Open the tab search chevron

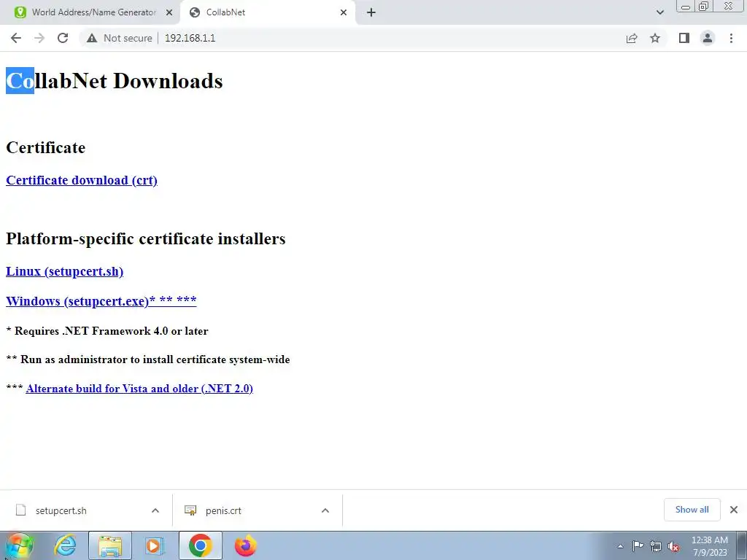659,12
